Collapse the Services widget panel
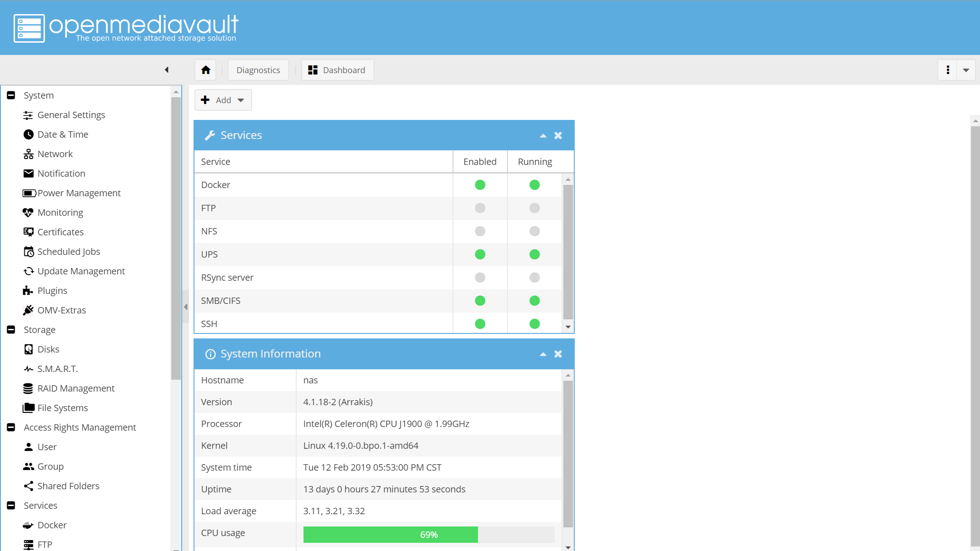Screen dimensions: 980x551 point(543,135)
